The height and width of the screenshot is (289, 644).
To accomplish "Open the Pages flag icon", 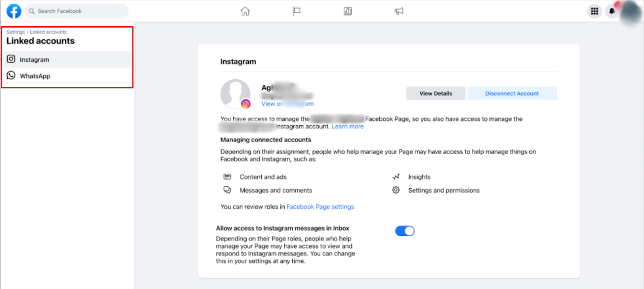I will click(x=297, y=11).
